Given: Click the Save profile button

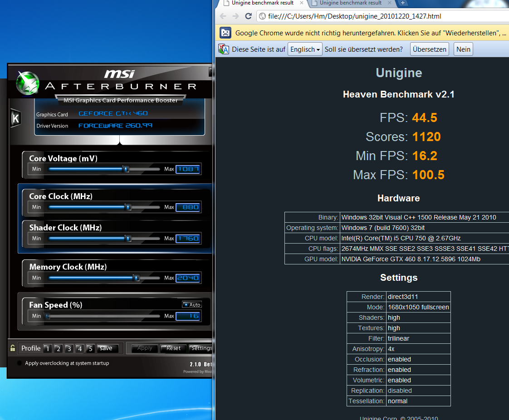Looking at the screenshot, I should [108, 348].
